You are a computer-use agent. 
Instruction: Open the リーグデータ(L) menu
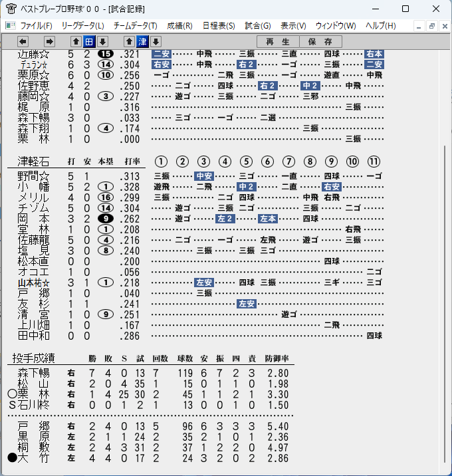pyautogui.click(x=82, y=26)
